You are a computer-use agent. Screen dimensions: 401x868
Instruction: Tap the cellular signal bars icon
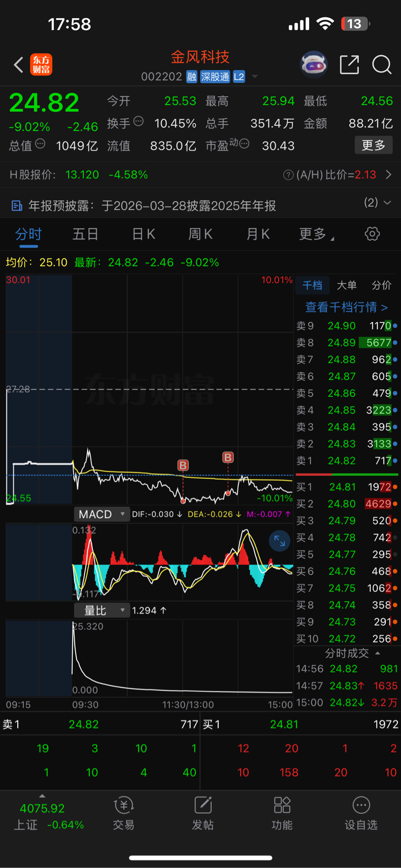pyautogui.click(x=299, y=24)
